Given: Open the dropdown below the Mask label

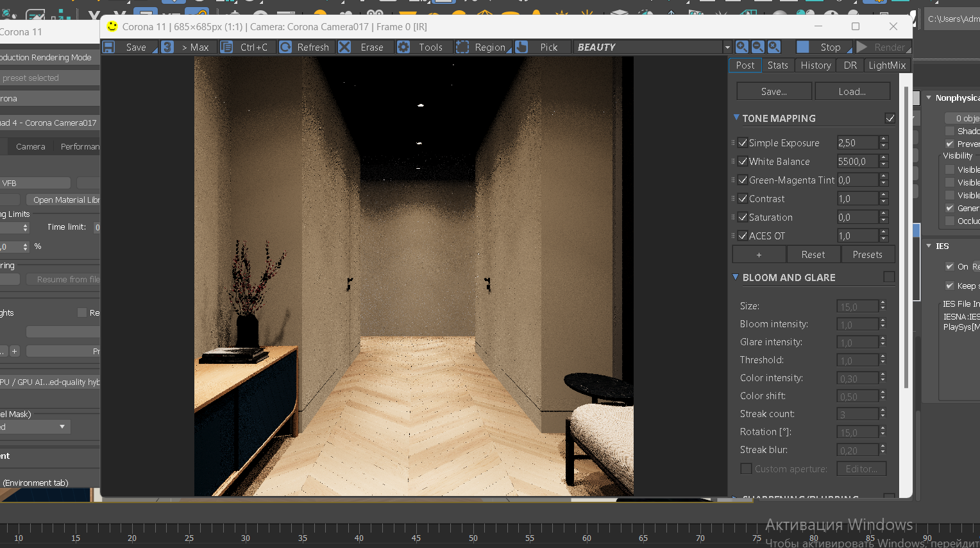Looking at the screenshot, I should (35, 427).
